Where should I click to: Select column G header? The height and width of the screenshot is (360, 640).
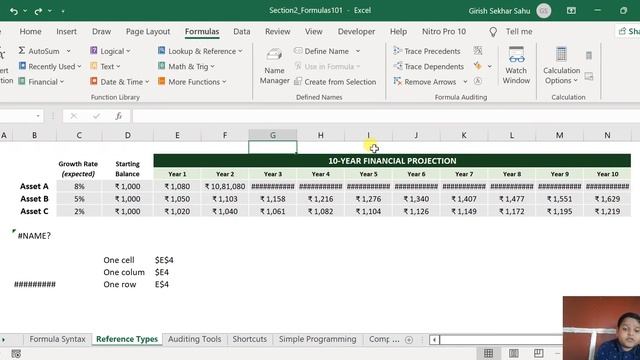[x=273, y=135]
